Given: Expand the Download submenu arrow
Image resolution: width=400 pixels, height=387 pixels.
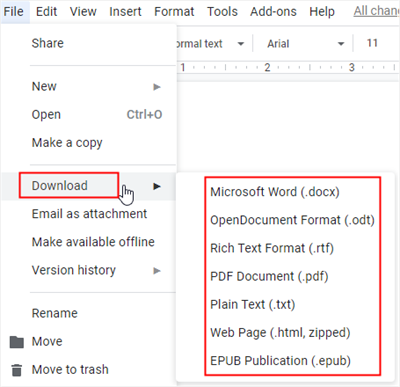Looking at the screenshot, I should tap(157, 186).
